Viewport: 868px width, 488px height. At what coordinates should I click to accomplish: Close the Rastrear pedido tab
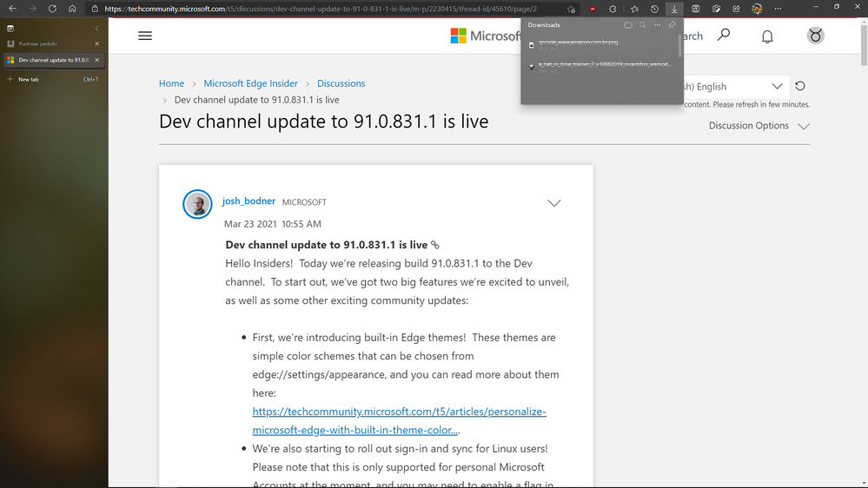click(x=96, y=43)
